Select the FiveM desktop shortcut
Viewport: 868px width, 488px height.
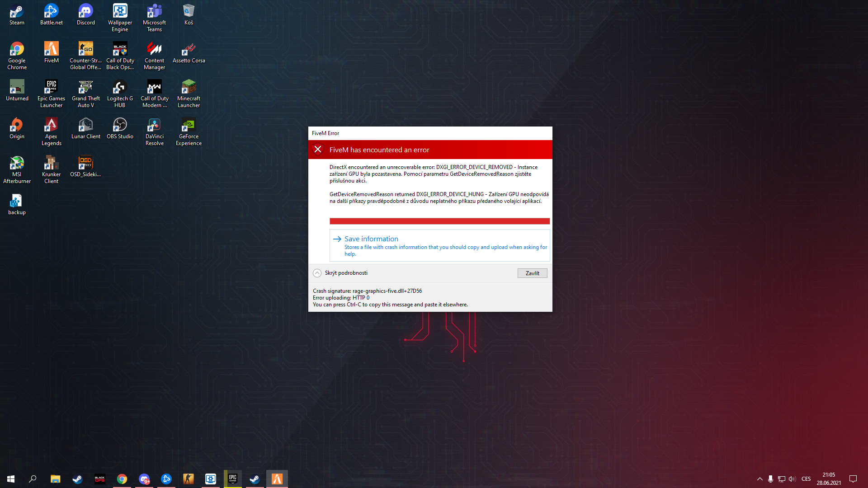coord(51,52)
